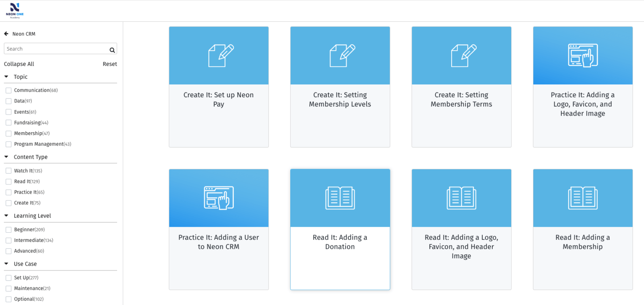The height and width of the screenshot is (305, 644).
Task: Open Read It: Adding a Membership title
Action: [x=583, y=242]
